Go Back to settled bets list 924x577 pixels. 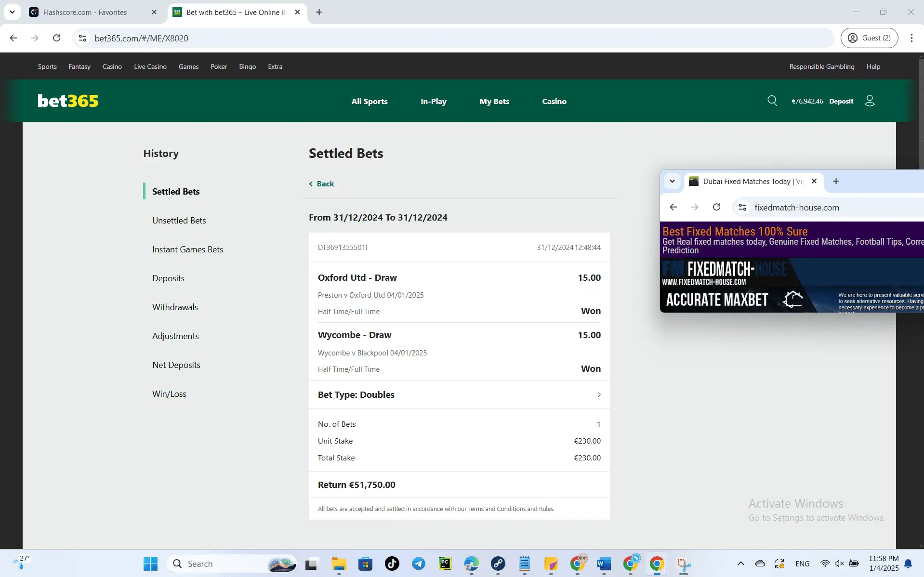tap(322, 184)
